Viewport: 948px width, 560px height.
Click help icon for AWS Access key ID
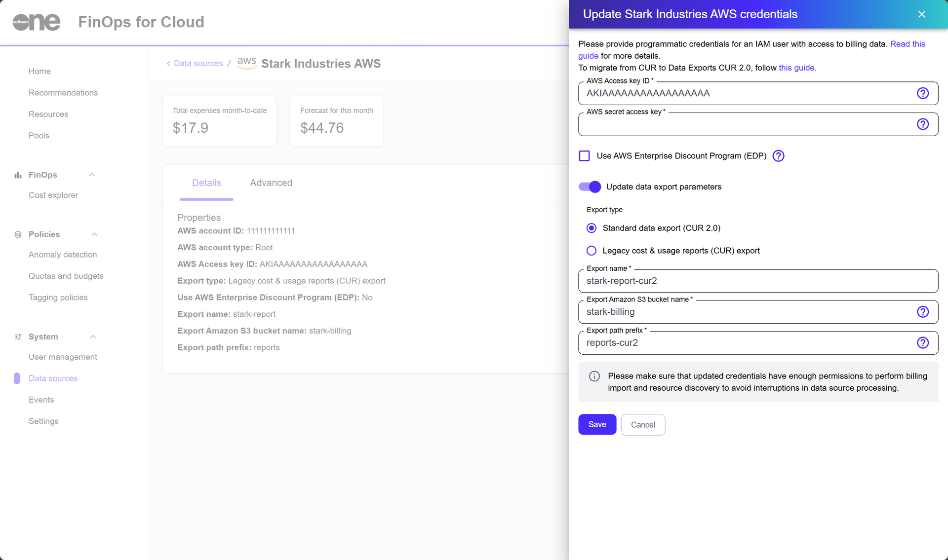922,93
